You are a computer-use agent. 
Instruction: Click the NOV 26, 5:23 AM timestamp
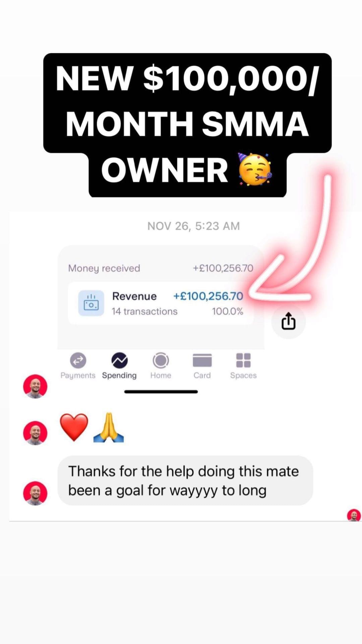[194, 226]
